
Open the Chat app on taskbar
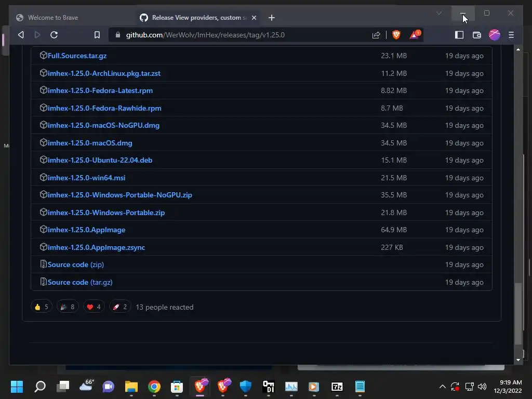point(108,387)
